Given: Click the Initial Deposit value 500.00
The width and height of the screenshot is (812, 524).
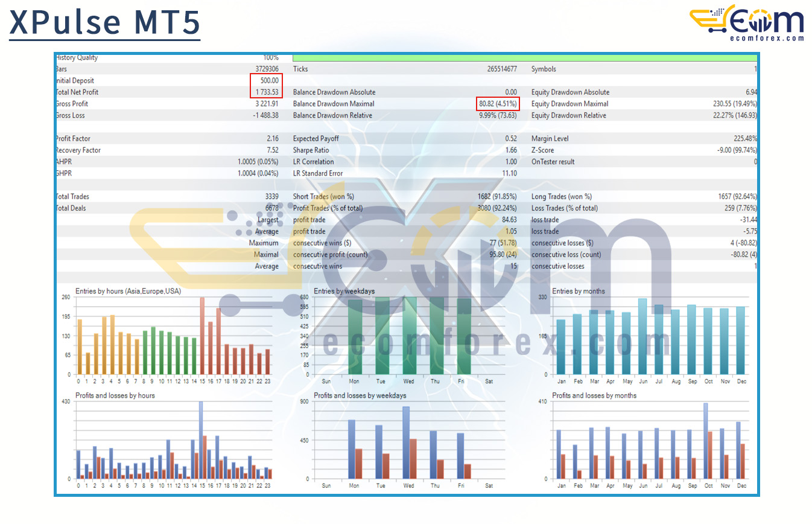Looking at the screenshot, I should click(268, 81).
